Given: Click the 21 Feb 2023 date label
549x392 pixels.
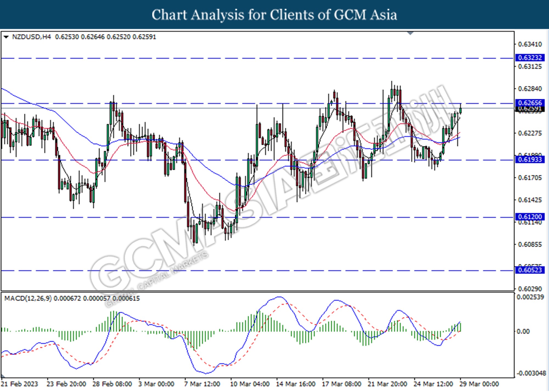Looking at the screenshot, I should coord(19,384).
